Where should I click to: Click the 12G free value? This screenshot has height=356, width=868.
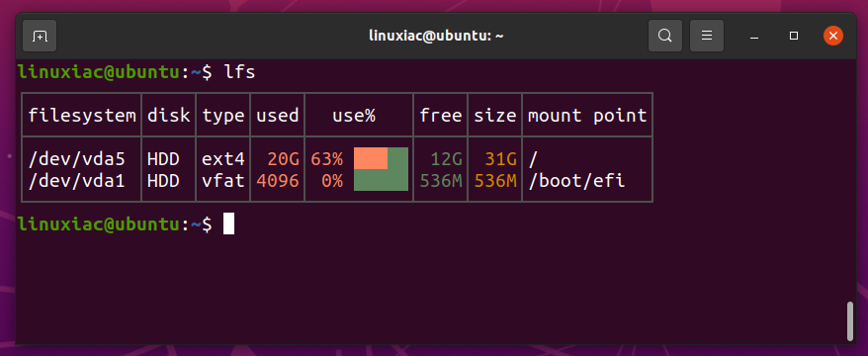click(446, 159)
